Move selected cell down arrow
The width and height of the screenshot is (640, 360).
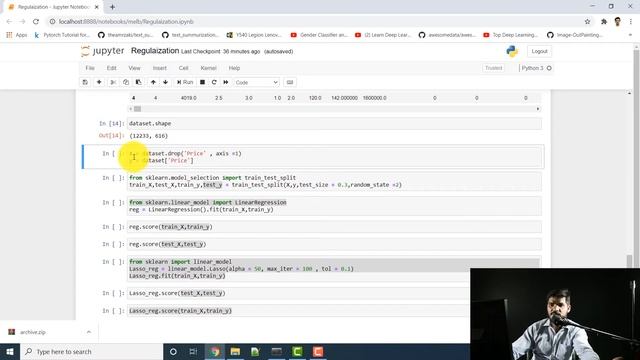pos(165,82)
